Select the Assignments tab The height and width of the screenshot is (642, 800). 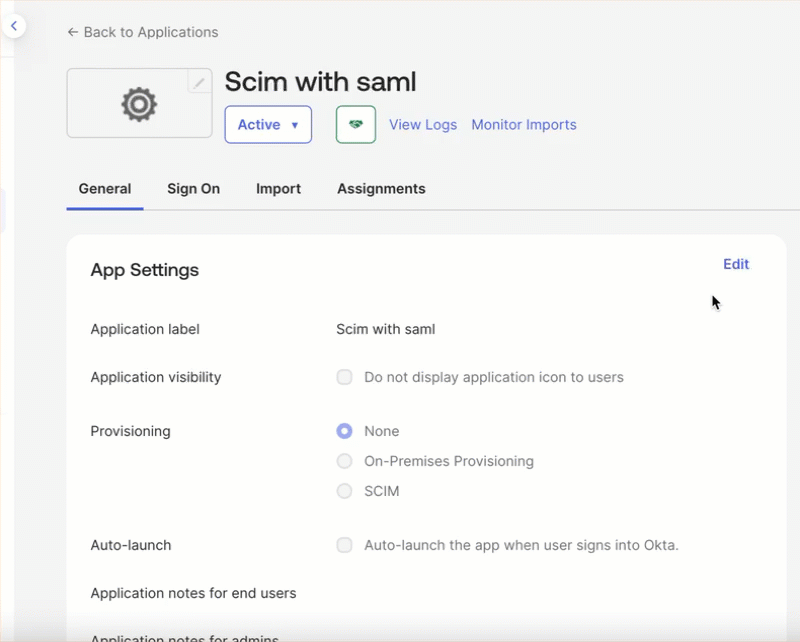pyautogui.click(x=380, y=188)
